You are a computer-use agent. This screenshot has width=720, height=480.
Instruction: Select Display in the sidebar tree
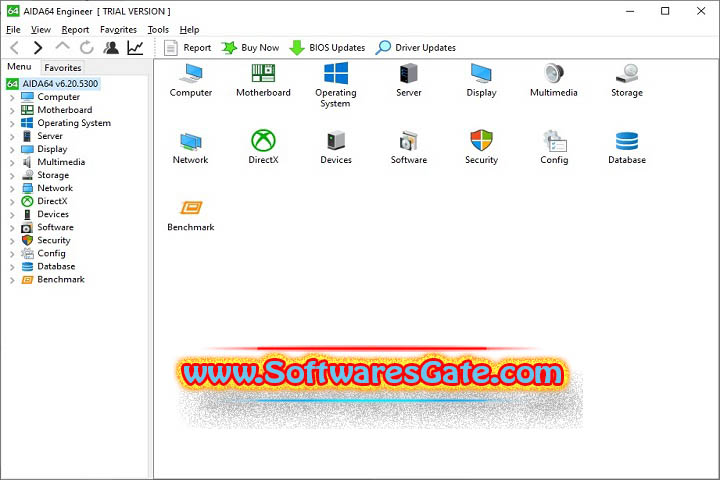click(52, 149)
